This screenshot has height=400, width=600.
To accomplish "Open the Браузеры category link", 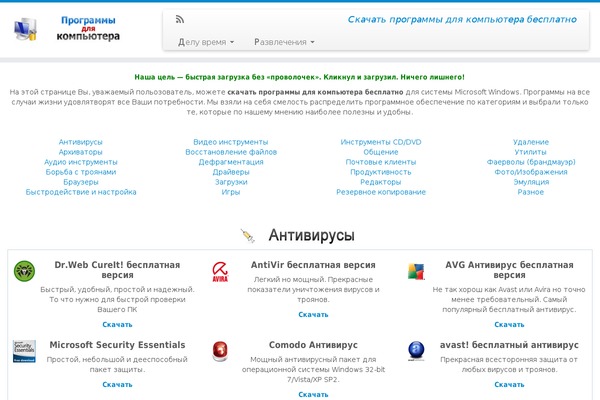I will [x=81, y=182].
